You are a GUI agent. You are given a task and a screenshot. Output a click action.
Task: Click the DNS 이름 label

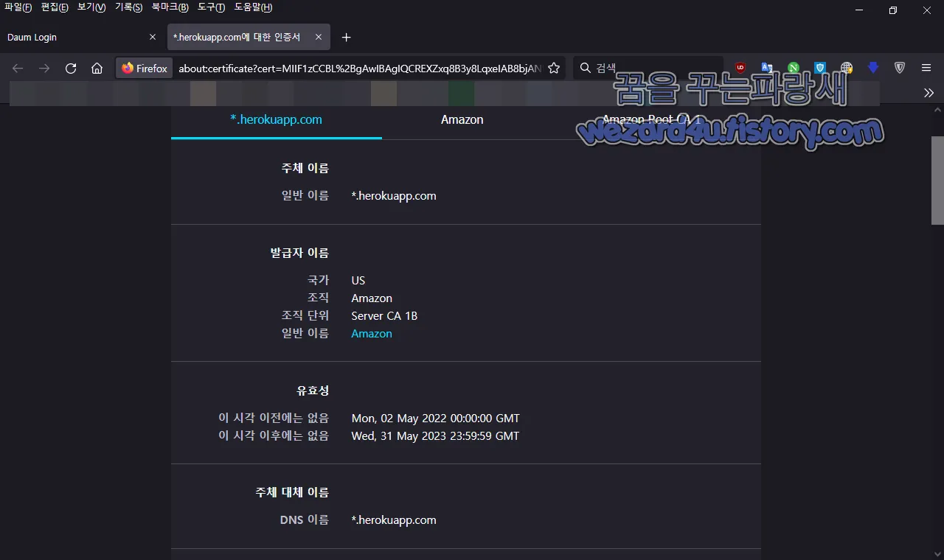pyautogui.click(x=305, y=520)
